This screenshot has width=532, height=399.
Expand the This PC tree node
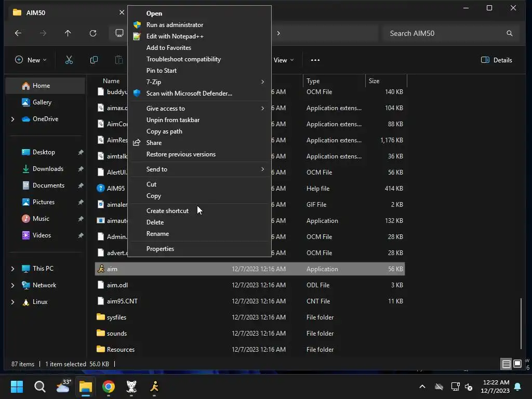pos(12,269)
